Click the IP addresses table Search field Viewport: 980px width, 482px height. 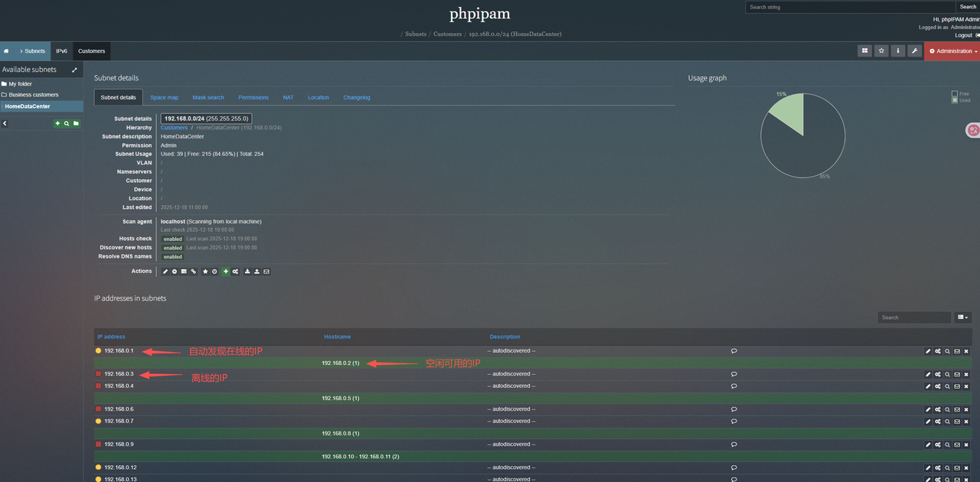coord(913,318)
